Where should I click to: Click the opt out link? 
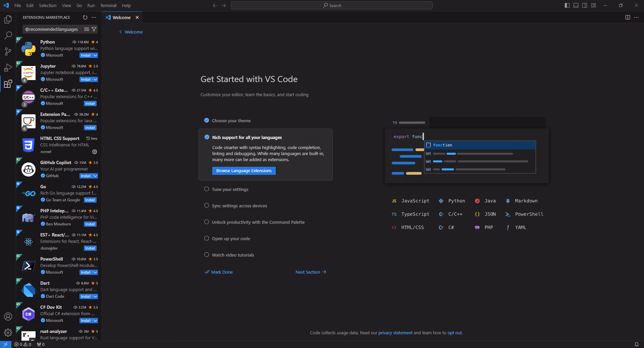(x=454, y=333)
